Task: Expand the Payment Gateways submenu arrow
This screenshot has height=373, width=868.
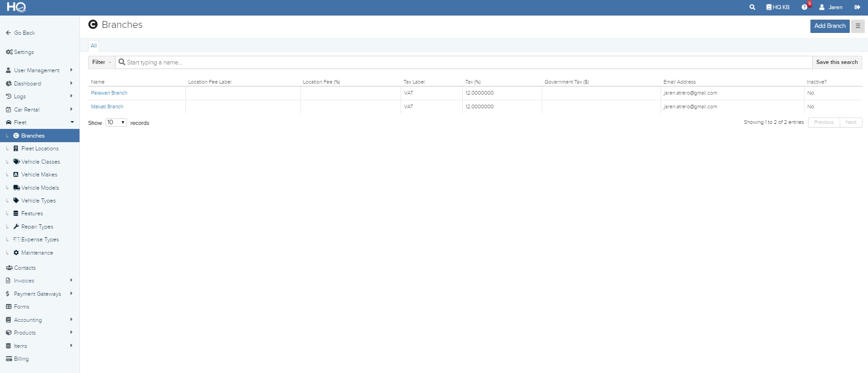Action: (71, 293)
